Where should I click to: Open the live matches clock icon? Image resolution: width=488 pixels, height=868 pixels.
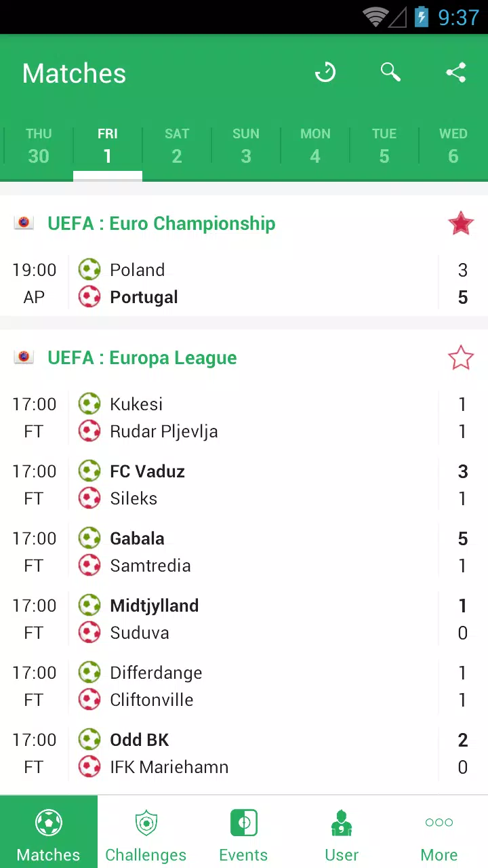coord(325,73)
